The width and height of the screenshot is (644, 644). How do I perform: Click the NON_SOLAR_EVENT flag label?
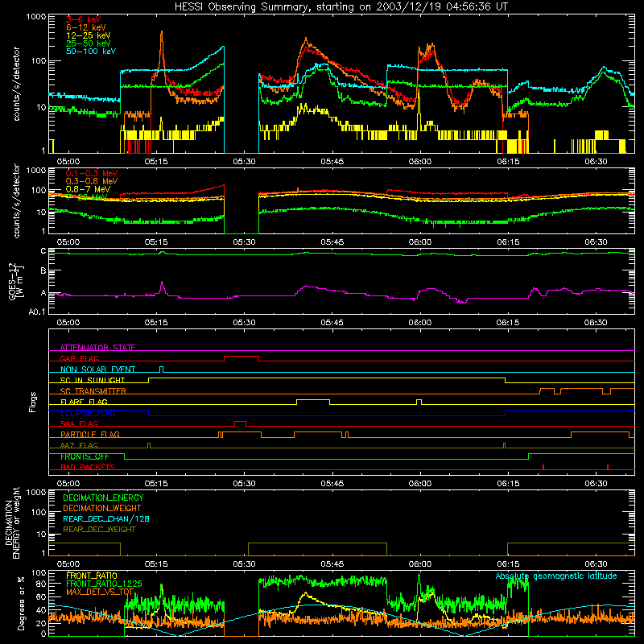pyautogui.click(x=97, y=369)
